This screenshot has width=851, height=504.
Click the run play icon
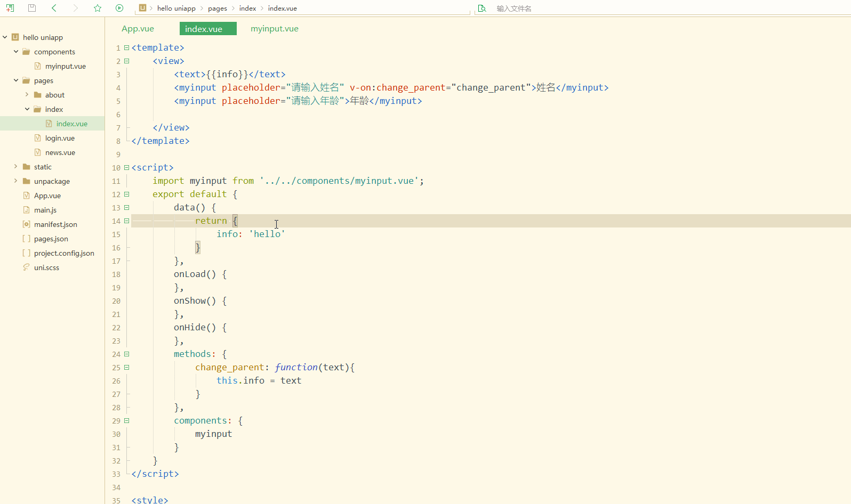[x=119, y=8]
